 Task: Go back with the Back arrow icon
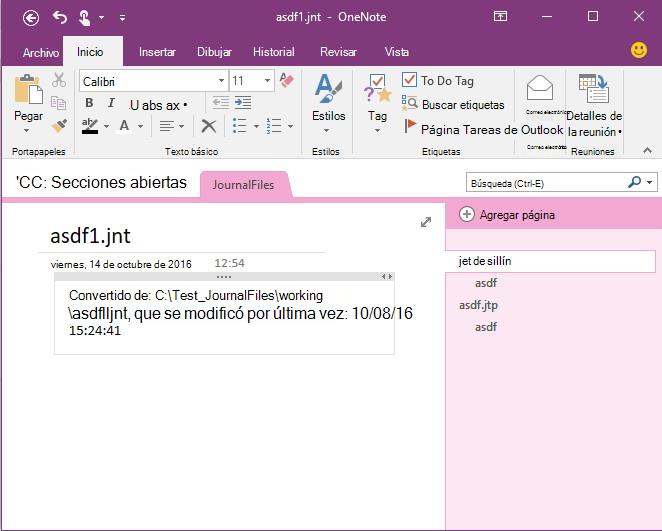coord(31,18)
